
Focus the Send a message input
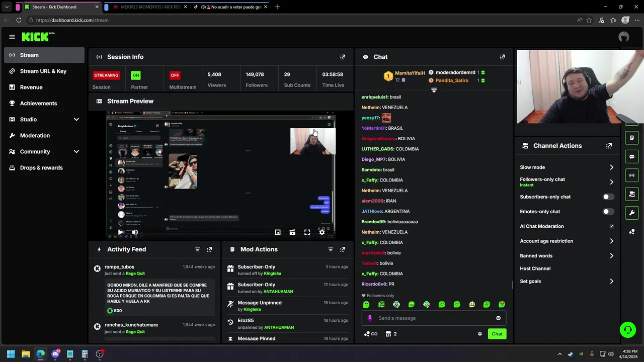435,318
